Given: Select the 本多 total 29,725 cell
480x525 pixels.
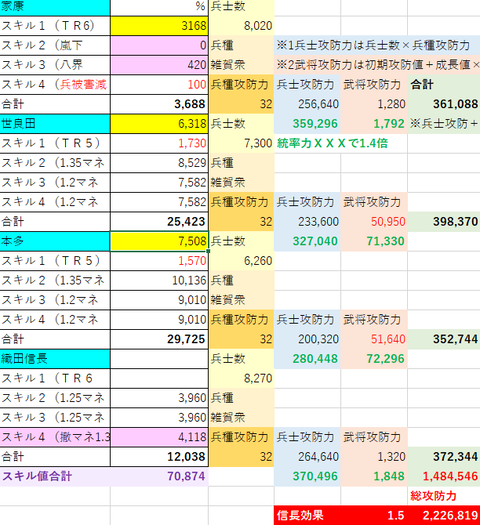Looking at the screenshot, I should [x=159, y=339].
